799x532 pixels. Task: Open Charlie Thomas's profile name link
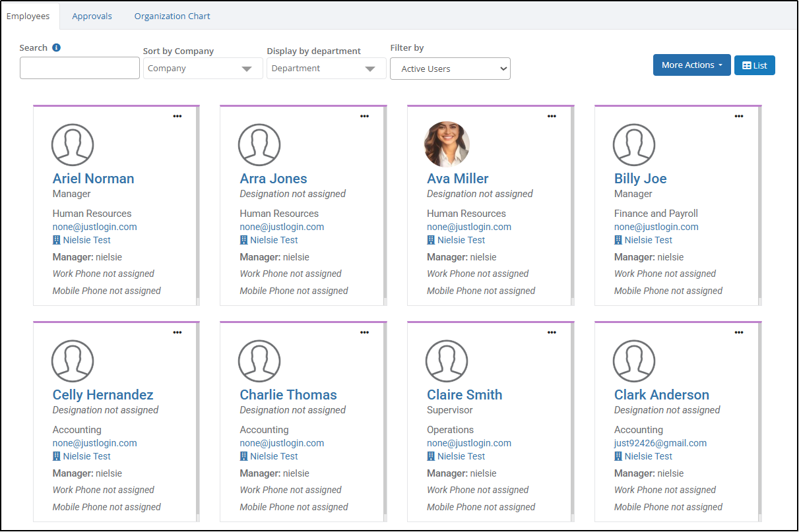pyautogui.click(x=288, y=395)
